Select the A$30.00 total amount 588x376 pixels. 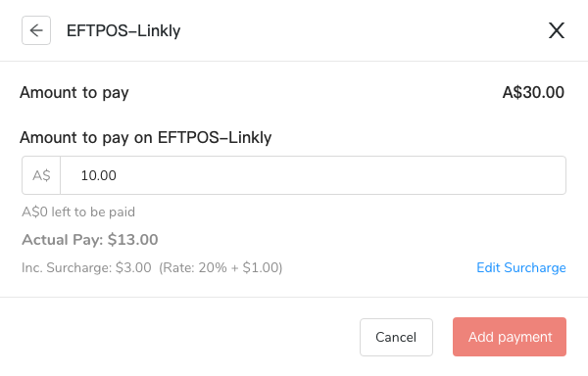533,92
